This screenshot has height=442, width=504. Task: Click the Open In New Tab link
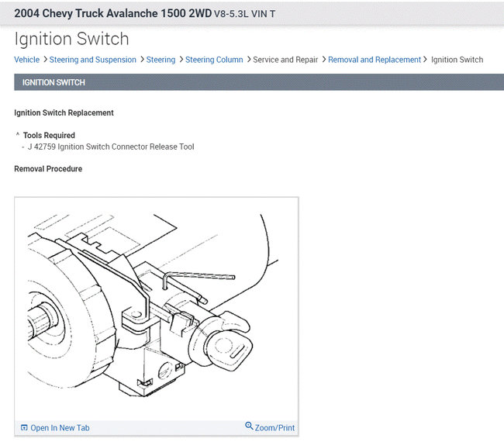coord(60,428)
